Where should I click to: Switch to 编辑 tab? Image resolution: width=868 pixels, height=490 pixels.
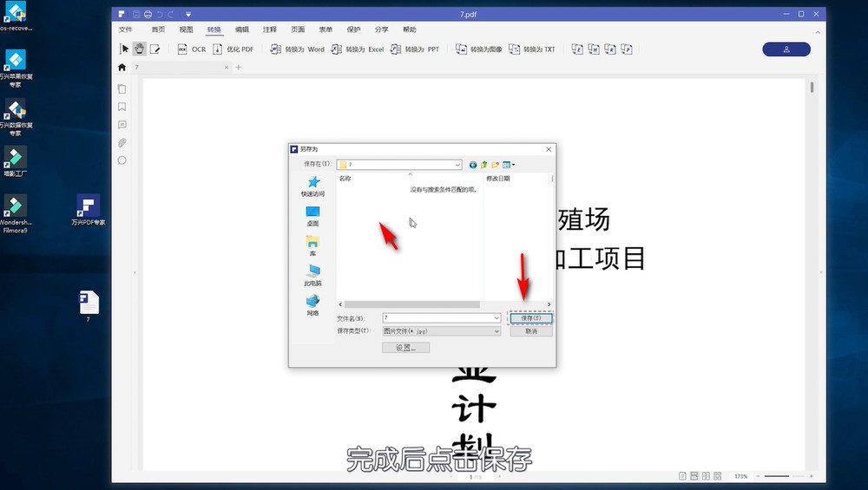pyautogui.click(x=242, y=29)
